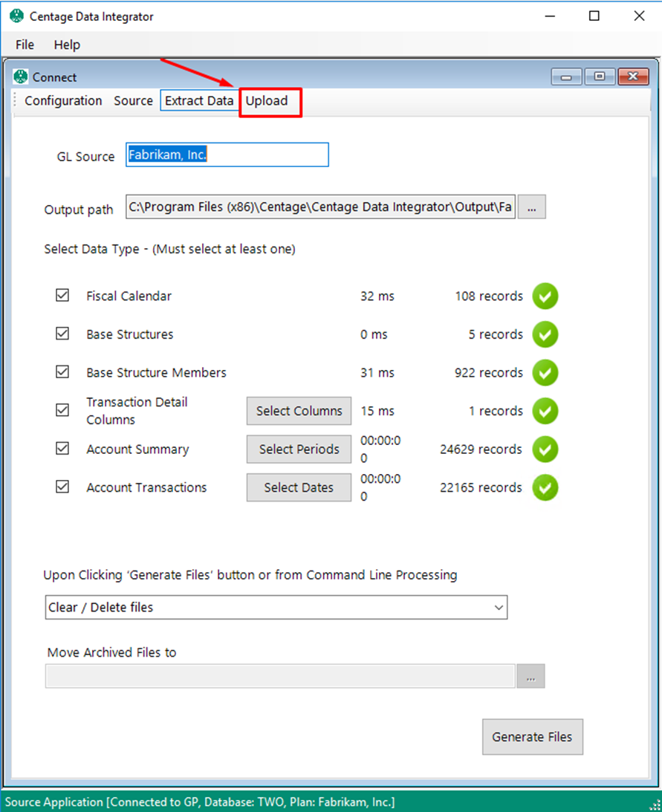This screenshot has height=812, width=662.
Task: Click the 'Select Data Type' heading text
Action: tap(169, 249)
